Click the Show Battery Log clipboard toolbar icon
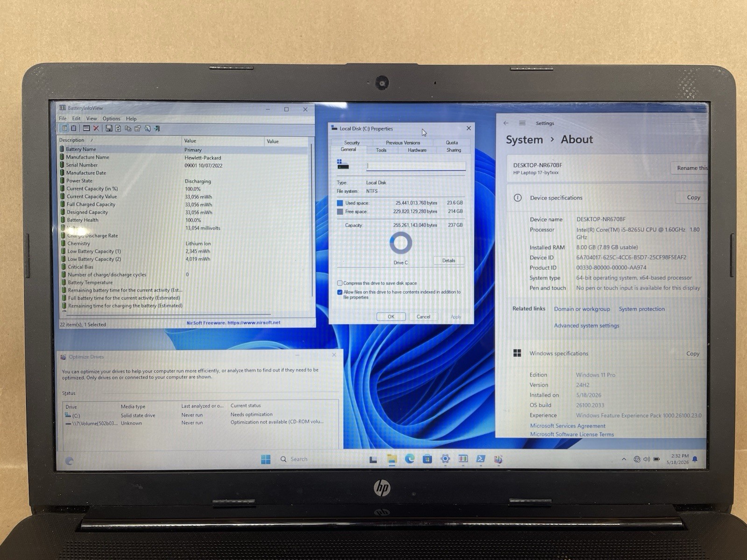This screenshot has width=747, height=560. [x=73, y=128]
